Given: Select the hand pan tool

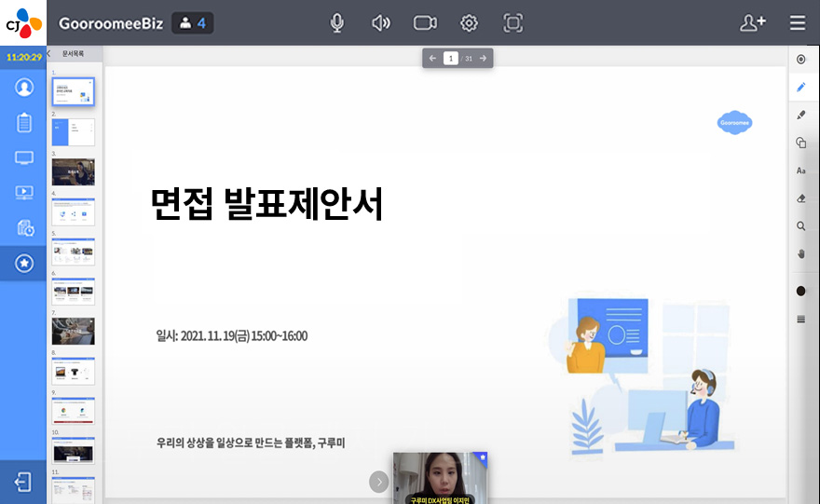Looking at the screenshot, I should point(801,253).
